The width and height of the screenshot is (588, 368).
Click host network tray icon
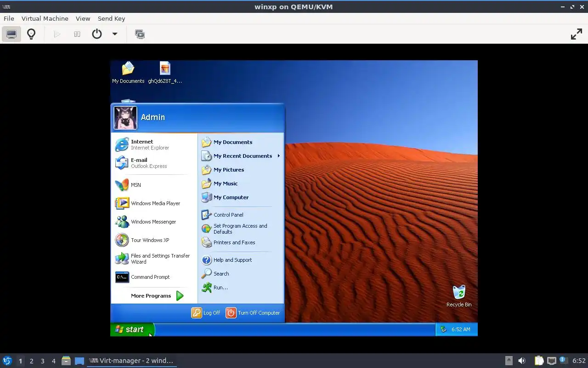551,361
